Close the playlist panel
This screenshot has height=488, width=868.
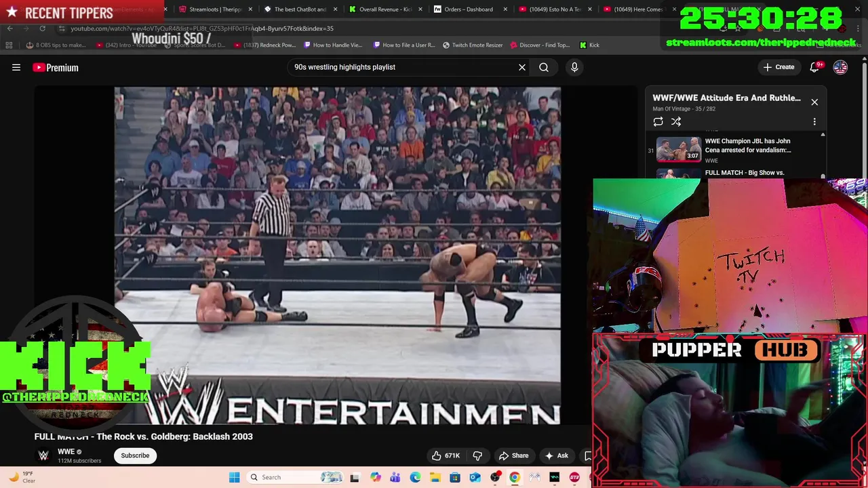pyautogui.click(x=814, y=102)
